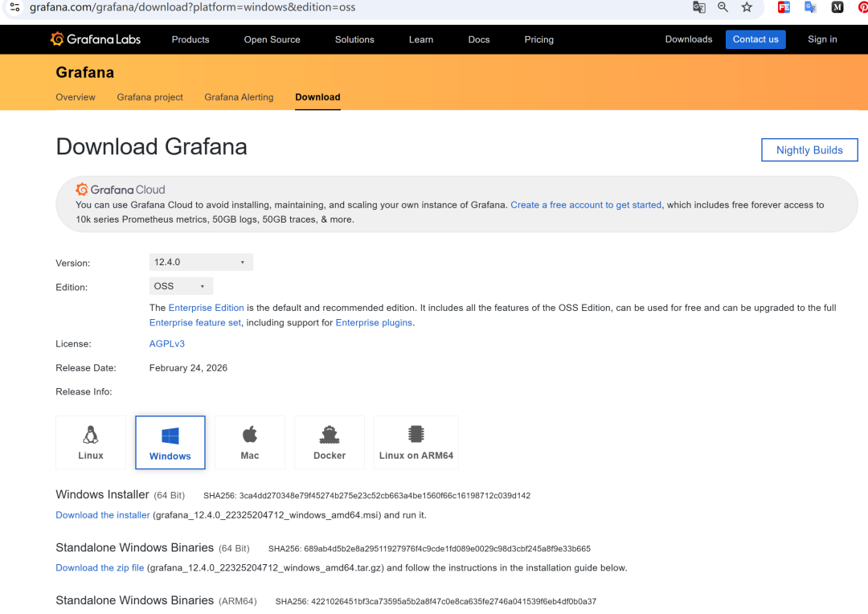Open the Learn menu
The width and height of the screenshot is (868, 614).
[420, 39]
